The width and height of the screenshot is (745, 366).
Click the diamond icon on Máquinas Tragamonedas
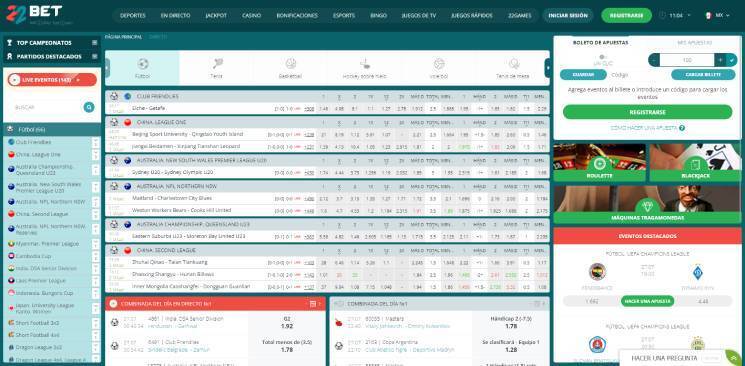(647, 206)
